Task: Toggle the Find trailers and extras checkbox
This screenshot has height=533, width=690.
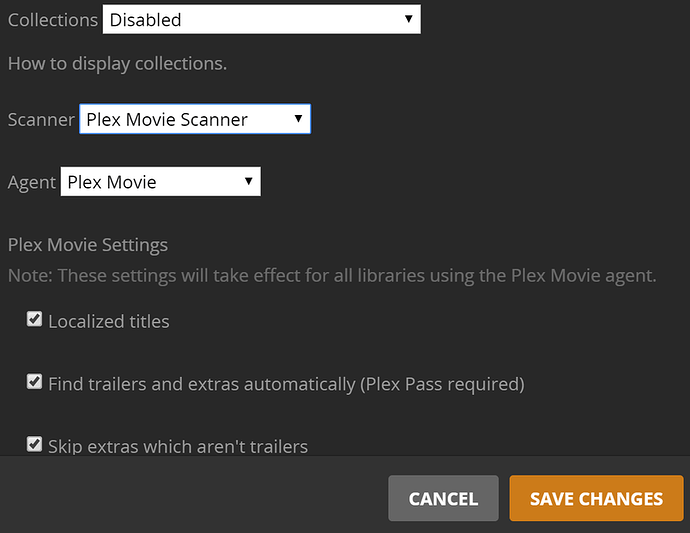Action: pyautogui.click(x=35, y=382)
